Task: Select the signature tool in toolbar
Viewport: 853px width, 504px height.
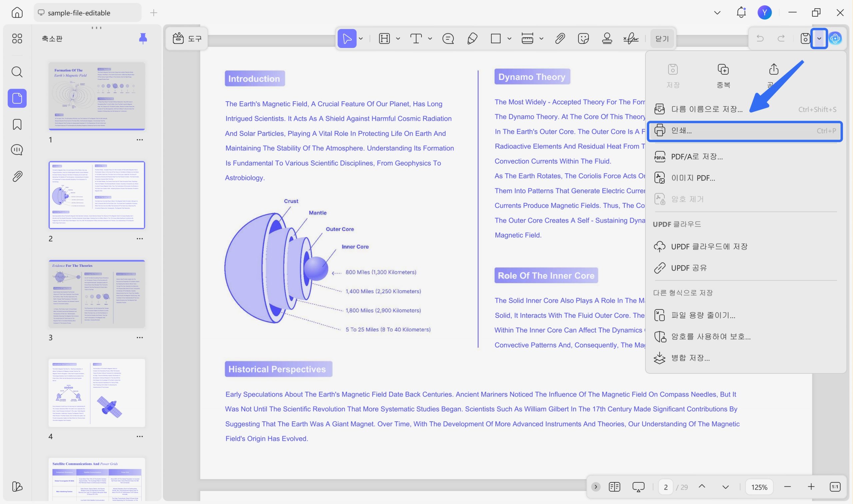Action: click(x=631, y=38)
